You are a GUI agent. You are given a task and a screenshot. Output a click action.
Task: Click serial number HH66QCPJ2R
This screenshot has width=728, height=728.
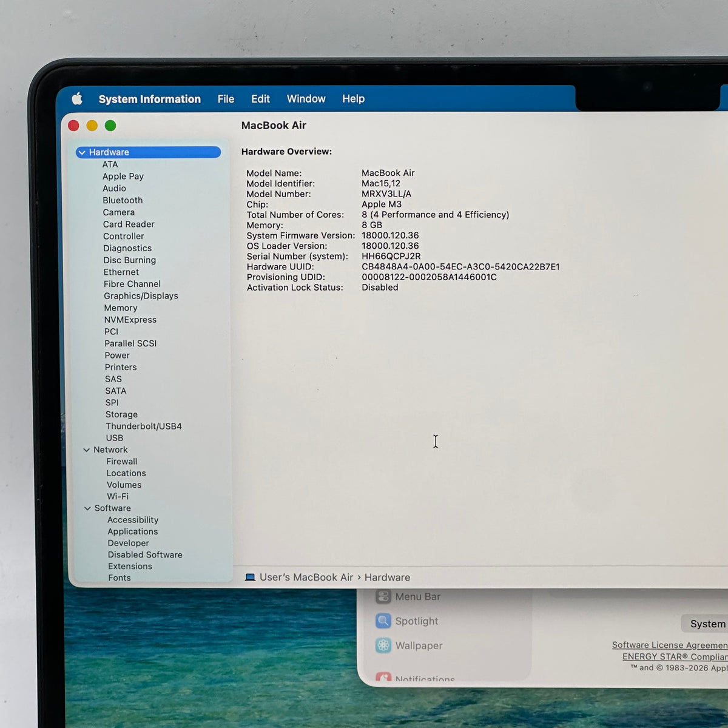[391, 256]
